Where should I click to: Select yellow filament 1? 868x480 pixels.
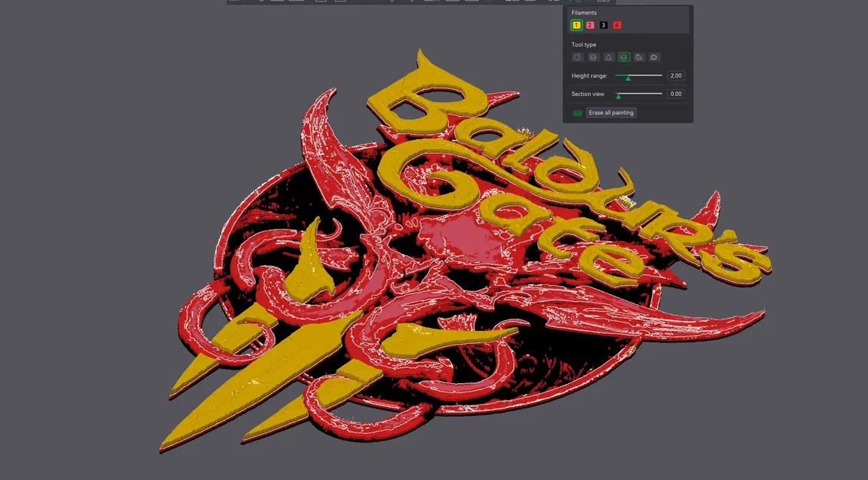coord(576,25)
